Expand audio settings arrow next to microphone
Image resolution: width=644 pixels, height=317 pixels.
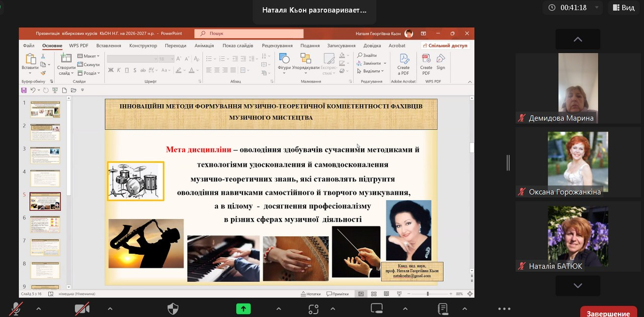coord(38,309)
